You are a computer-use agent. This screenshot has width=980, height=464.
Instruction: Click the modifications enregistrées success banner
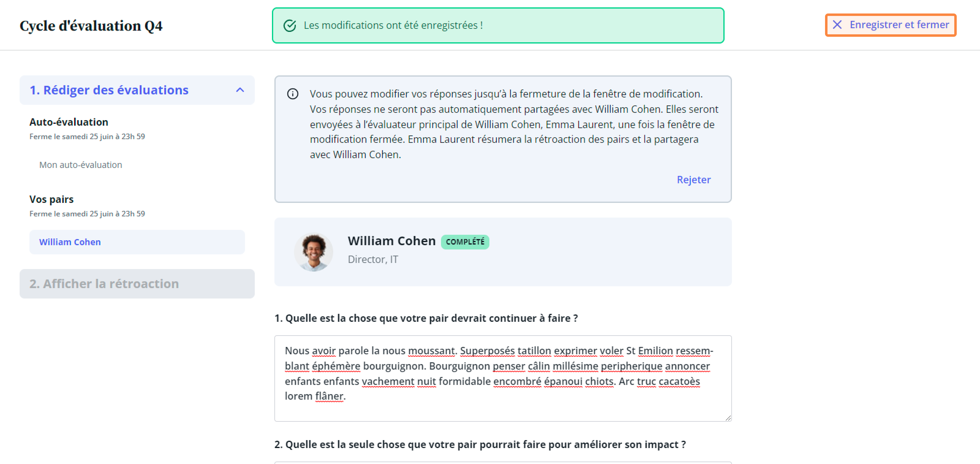tap(498, 25)
